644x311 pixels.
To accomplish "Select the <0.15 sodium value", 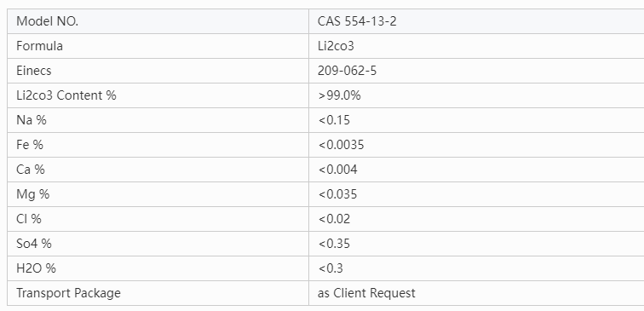I will pos(334,120).
